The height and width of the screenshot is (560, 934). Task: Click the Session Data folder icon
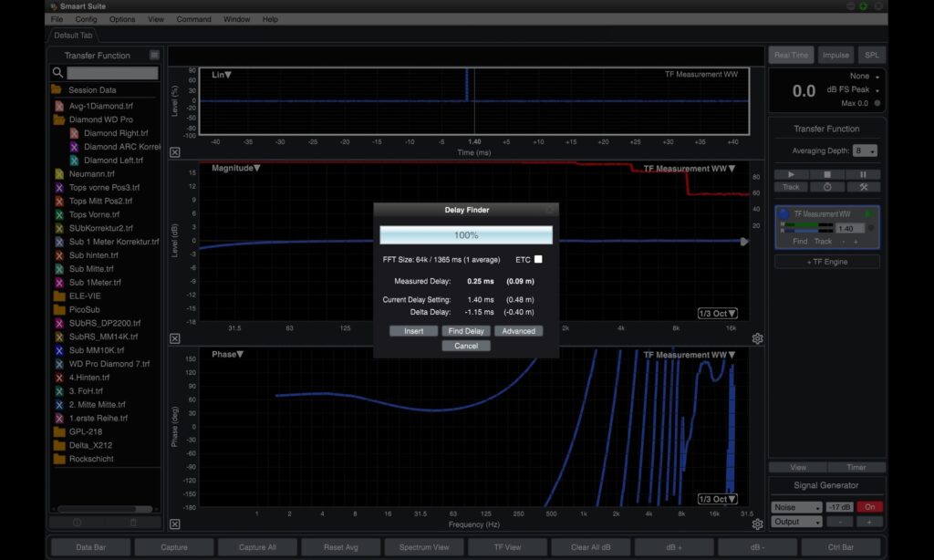(x=57, y=90)
